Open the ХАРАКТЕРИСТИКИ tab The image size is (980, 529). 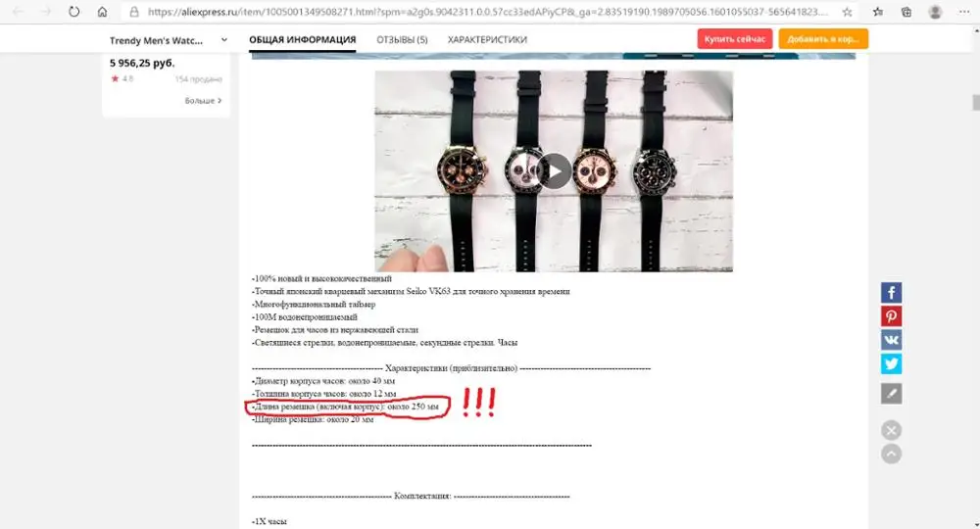pos(487,39)
